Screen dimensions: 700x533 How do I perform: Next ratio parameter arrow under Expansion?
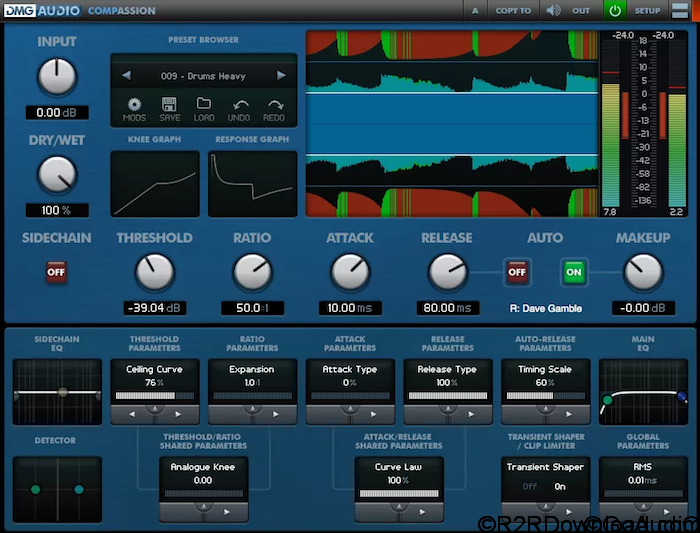[x=275, y=414]
